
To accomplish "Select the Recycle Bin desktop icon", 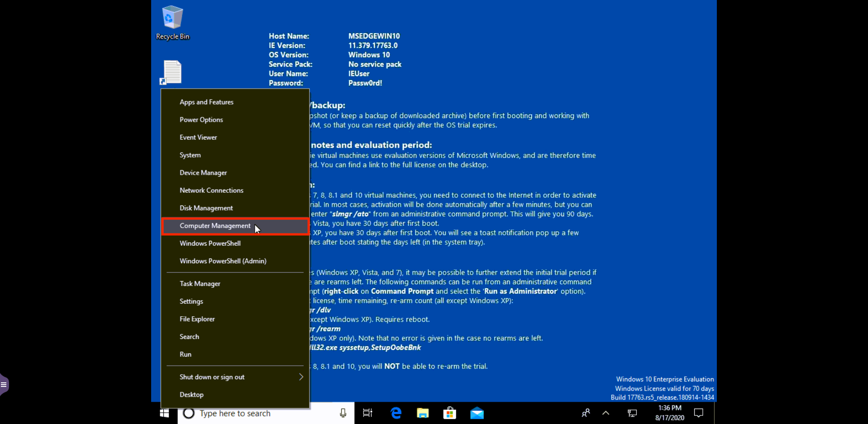I will [172, 23].
